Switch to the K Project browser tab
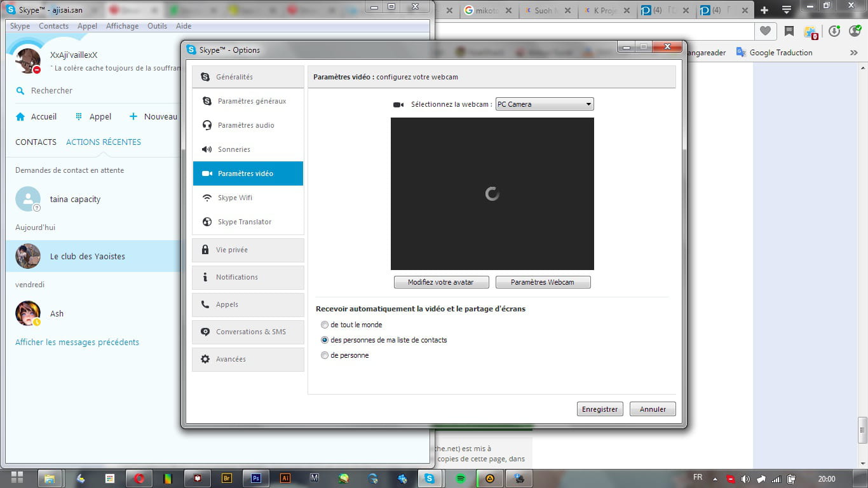868x488 pixels. tap(607, 10)
